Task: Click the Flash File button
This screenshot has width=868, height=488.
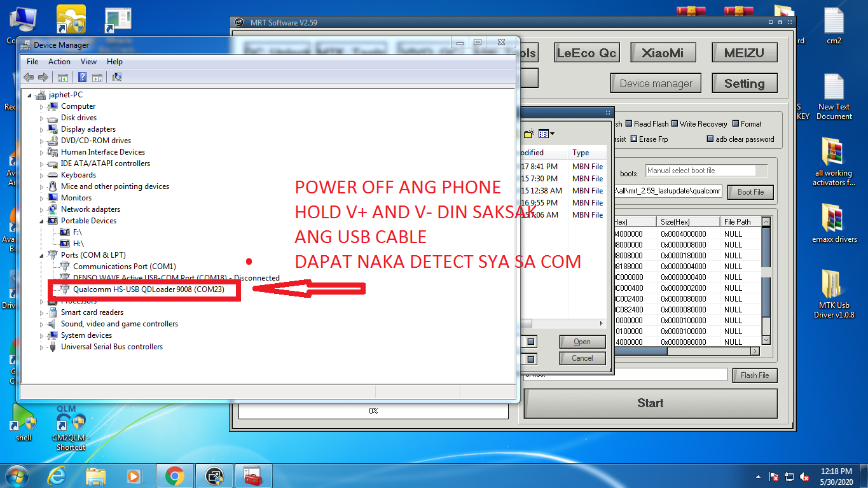Action: pyautogui.click(x=755, y=375)
